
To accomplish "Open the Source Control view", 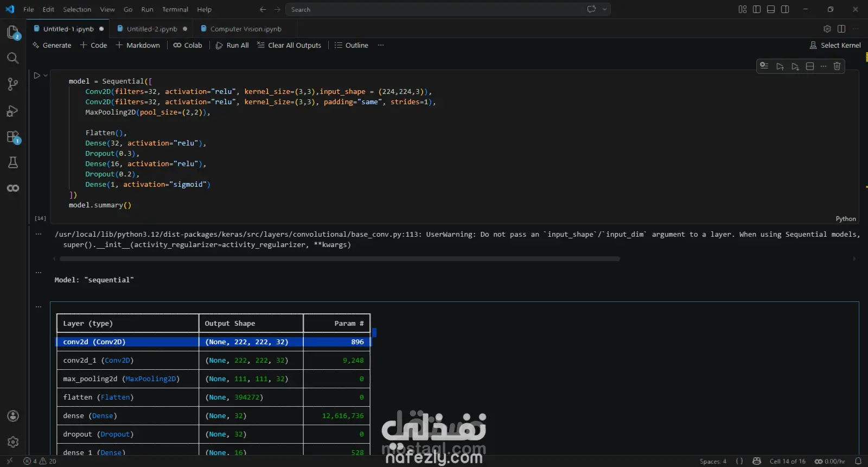I will [13, 84].
